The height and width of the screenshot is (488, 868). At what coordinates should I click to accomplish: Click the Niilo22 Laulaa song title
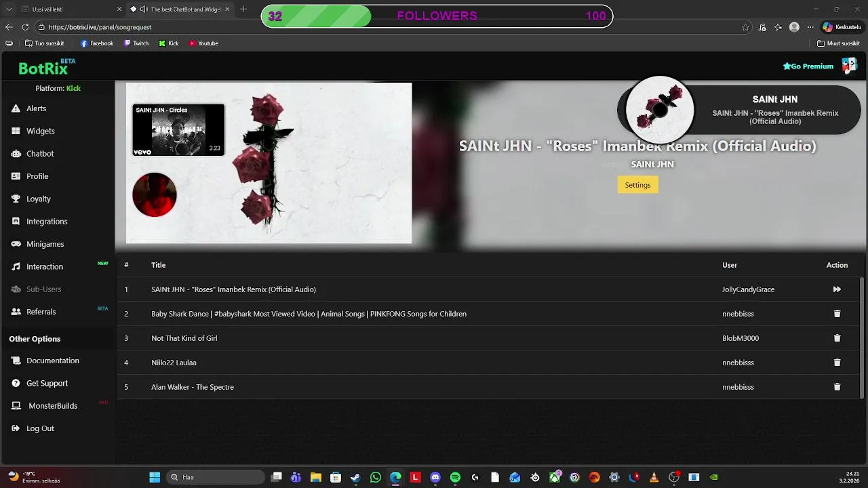[174, 363]
